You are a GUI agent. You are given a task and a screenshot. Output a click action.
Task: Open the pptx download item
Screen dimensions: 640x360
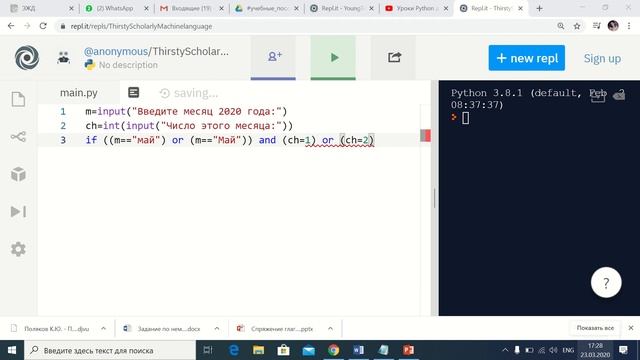click(276, 329)
